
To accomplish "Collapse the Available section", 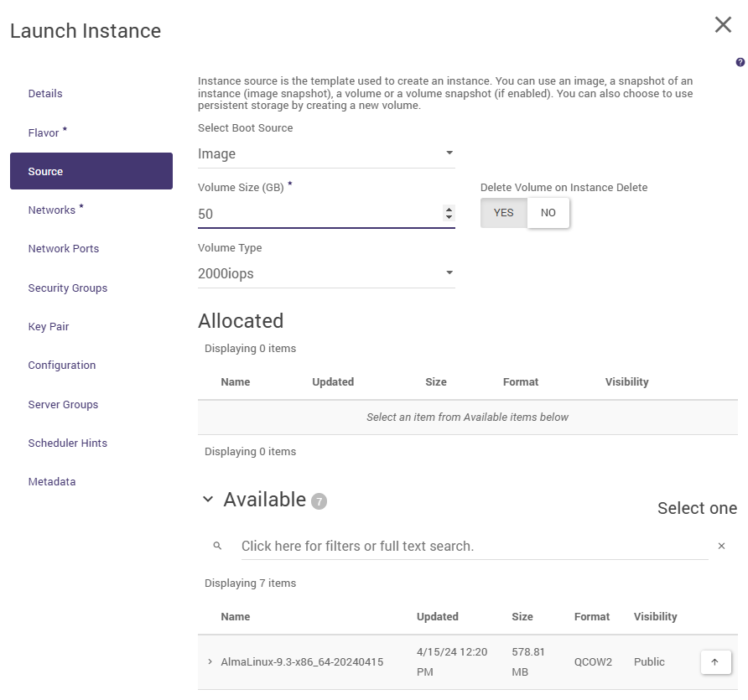I will [x=209, y=500].
